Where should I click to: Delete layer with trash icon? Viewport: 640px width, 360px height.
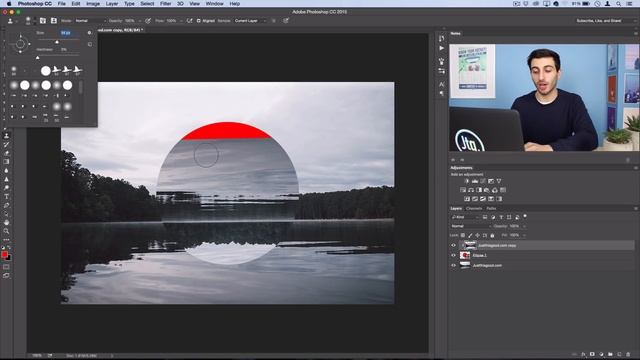(x=628, y=354)
